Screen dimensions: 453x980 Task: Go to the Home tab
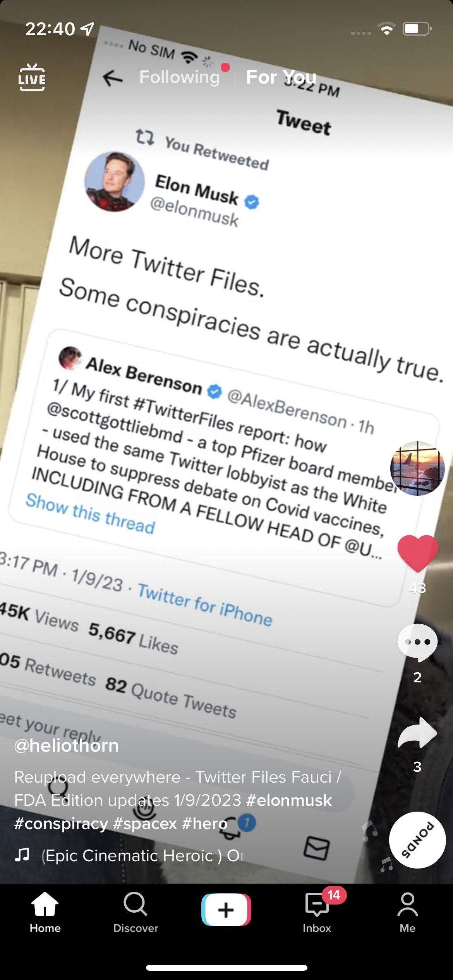point(45,912)
